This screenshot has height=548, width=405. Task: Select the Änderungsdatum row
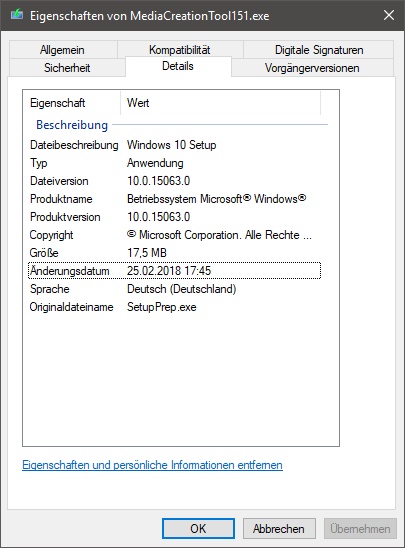pos(174,271)
